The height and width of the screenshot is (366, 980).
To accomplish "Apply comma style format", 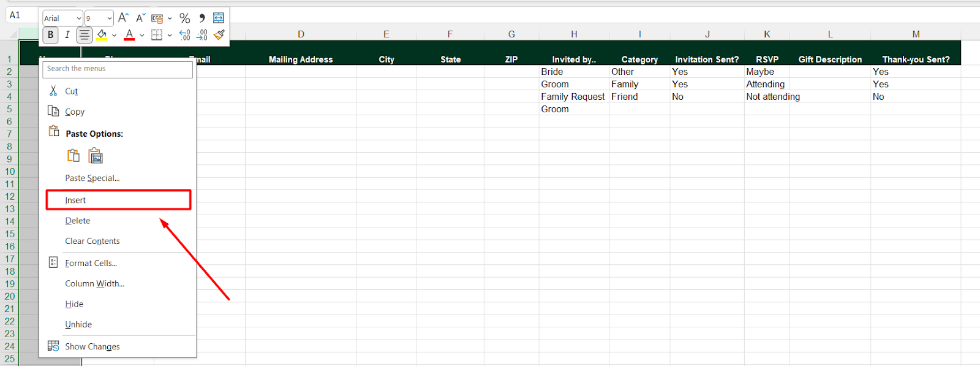I will click(x=202, y=18).
